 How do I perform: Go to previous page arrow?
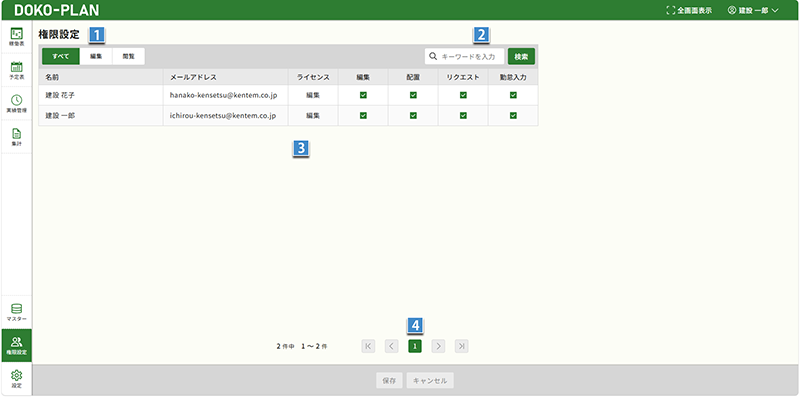point(391,346)
